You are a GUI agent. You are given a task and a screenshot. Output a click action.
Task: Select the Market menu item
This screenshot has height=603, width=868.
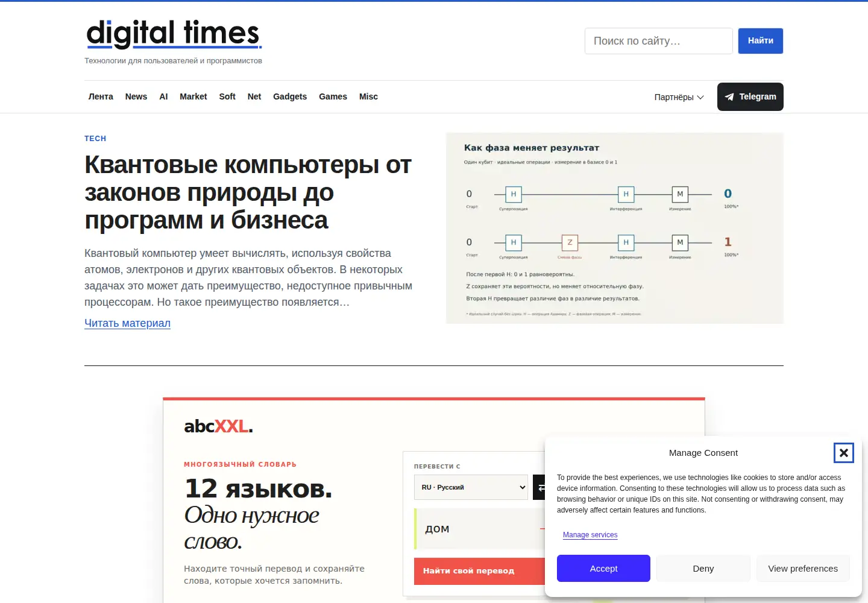coord(193,96)
